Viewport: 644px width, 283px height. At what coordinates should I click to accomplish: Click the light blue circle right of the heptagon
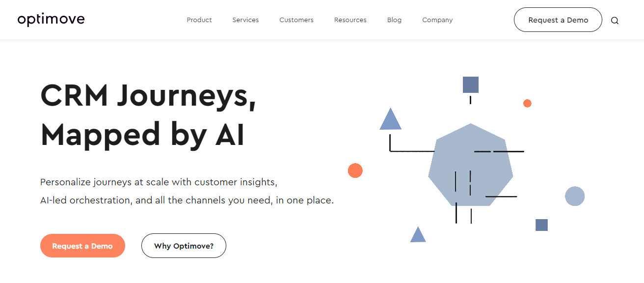575,196
